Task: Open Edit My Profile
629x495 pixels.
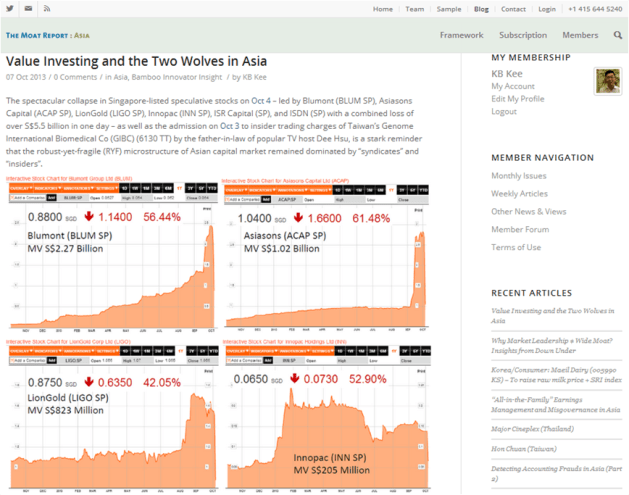Action: [517, 99]
